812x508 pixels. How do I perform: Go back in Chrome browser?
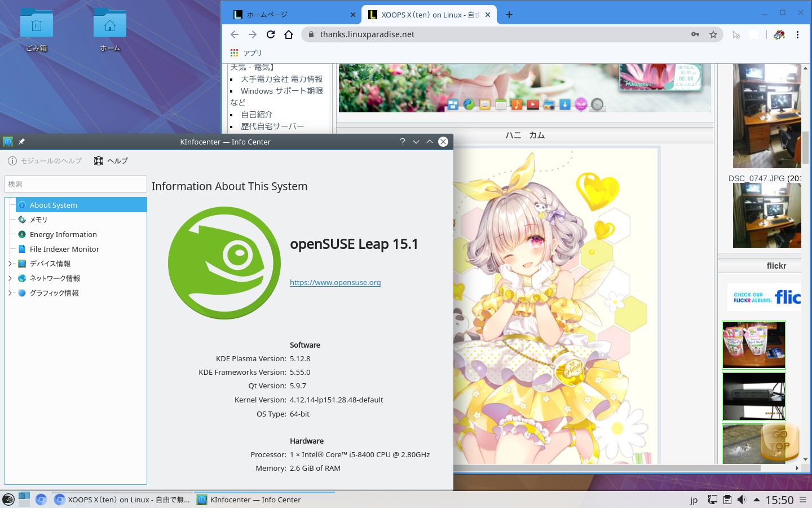[235, 34]
